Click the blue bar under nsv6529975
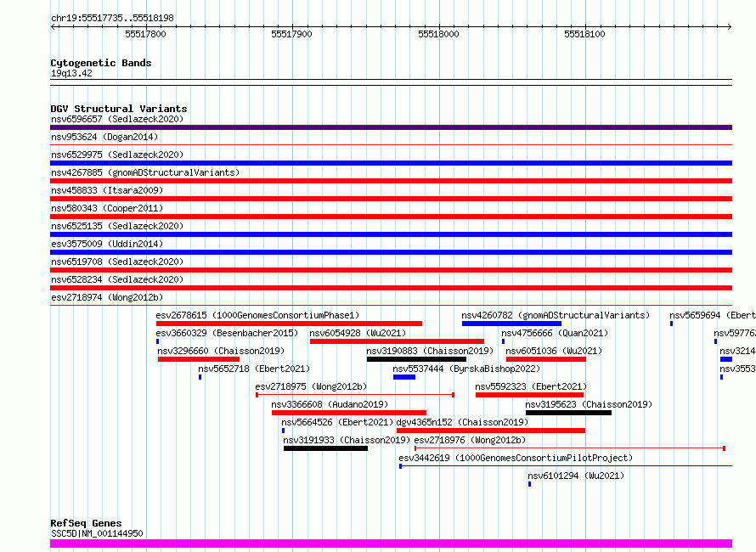 [x=391, y=163]
